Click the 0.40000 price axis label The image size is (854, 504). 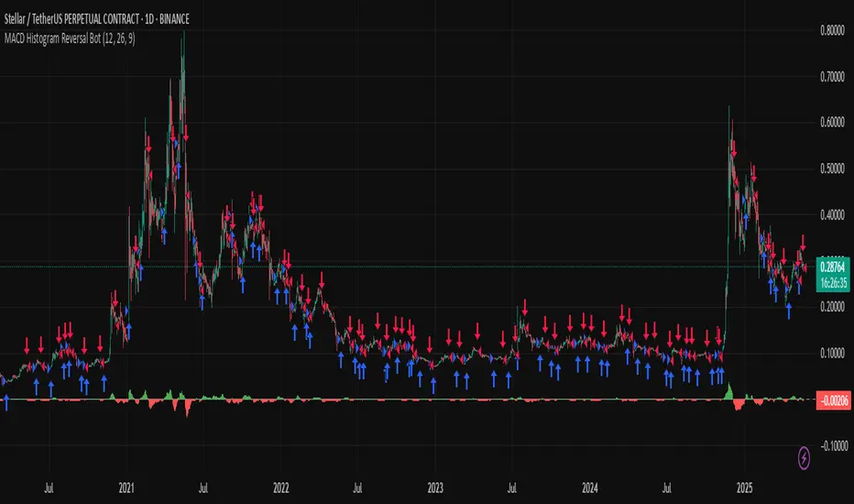(x=832, y=215)
